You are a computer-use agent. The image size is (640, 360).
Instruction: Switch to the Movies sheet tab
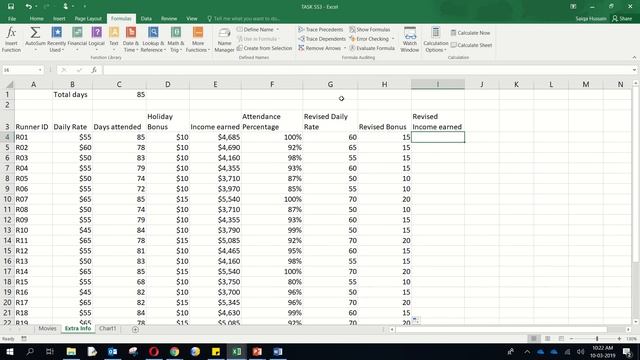click(x=47, y=328)
